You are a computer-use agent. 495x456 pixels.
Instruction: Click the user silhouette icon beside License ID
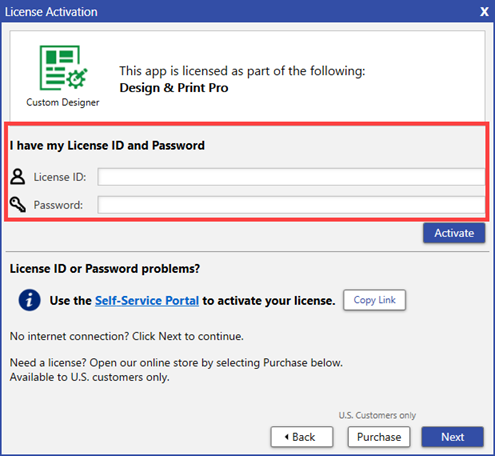17,176
